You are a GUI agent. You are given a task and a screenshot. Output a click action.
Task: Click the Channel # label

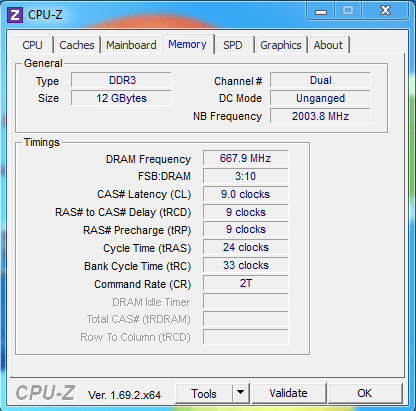[x=238, y=81]
